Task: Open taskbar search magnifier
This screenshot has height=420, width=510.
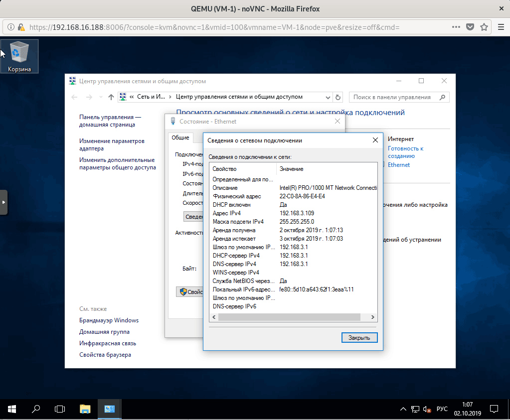Action: tap(36, 409)
